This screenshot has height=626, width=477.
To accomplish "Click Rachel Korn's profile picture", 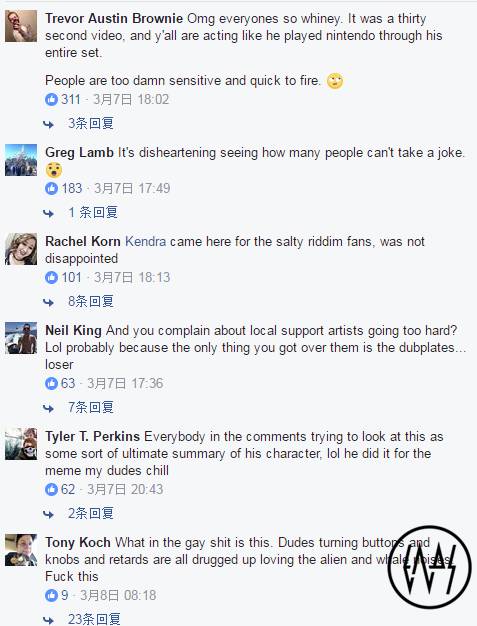I will click(21, 249).
